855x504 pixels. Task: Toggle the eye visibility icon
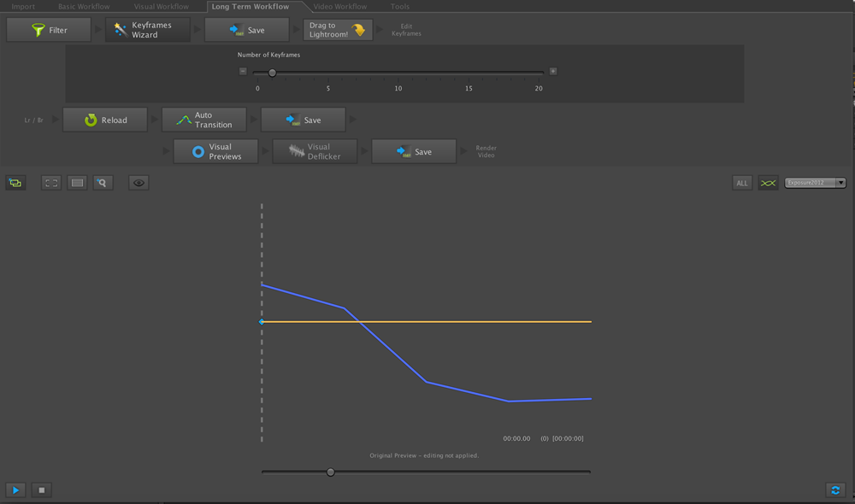pos(139,183)
